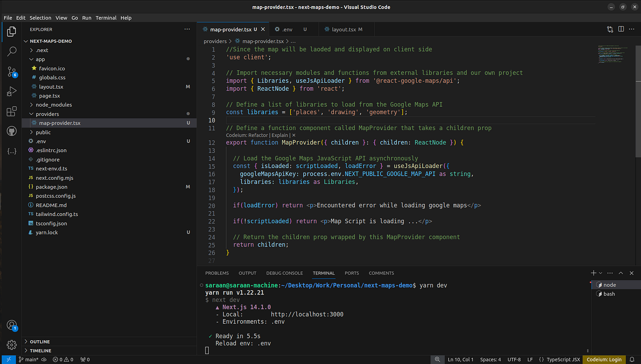
Task: Open Source Control view with 6 changes
Action: [x=12, y=71]
